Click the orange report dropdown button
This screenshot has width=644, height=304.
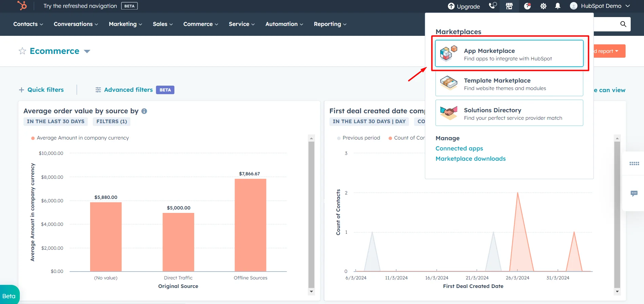pyautogui.click(x=609, y=51)
